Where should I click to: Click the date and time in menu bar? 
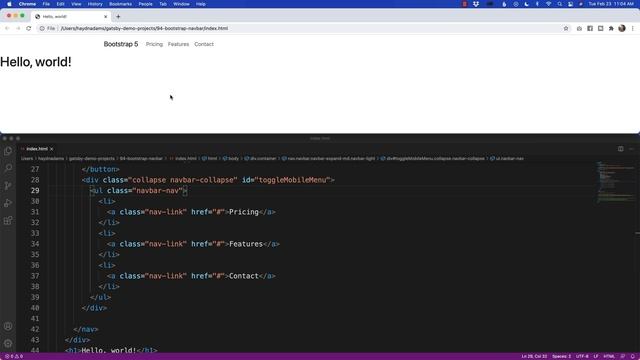click(611, 4)
